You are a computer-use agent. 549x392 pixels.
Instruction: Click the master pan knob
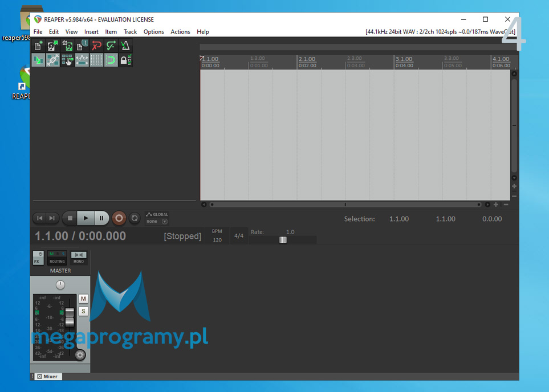(60, 285)
